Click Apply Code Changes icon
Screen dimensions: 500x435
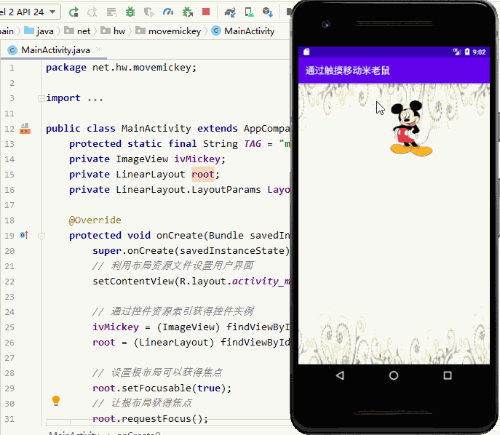(x=111, y=13)
